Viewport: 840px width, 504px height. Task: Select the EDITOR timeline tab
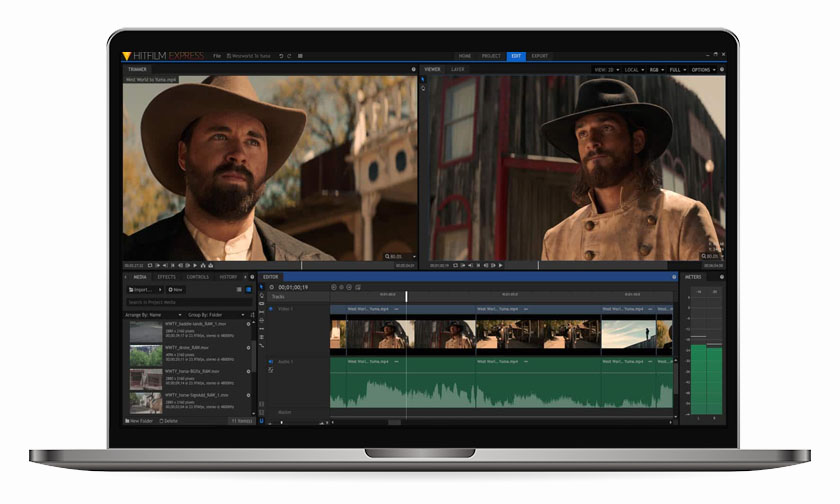pos(271,277)
